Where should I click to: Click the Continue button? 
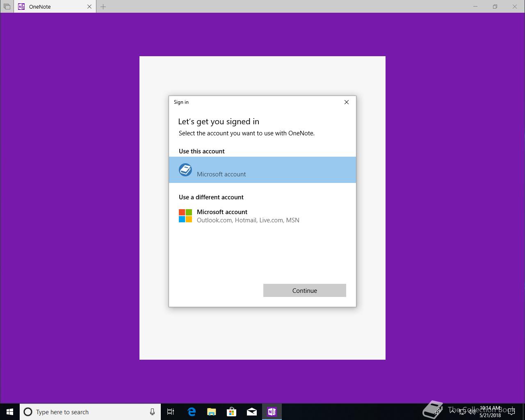305,290
